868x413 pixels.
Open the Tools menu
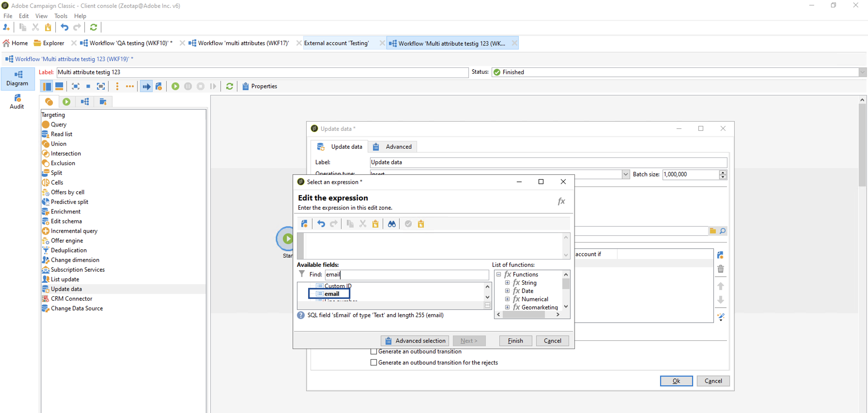61,16
